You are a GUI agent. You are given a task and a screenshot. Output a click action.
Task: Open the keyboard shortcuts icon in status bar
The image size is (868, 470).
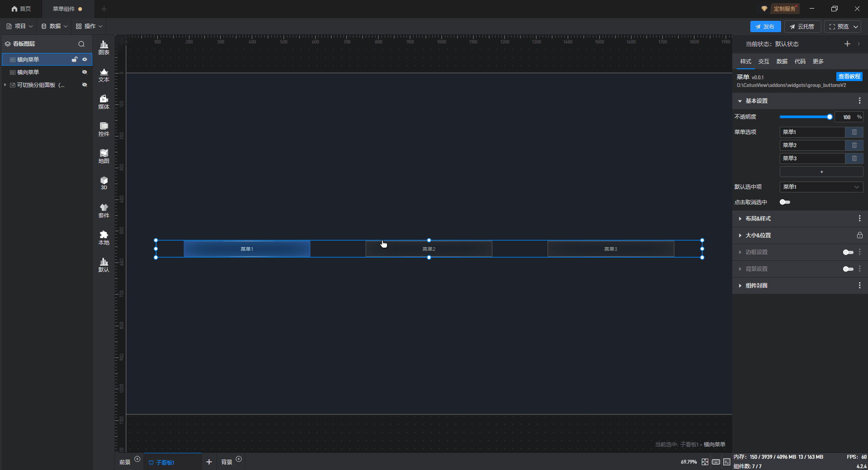[x=715, y=462]
